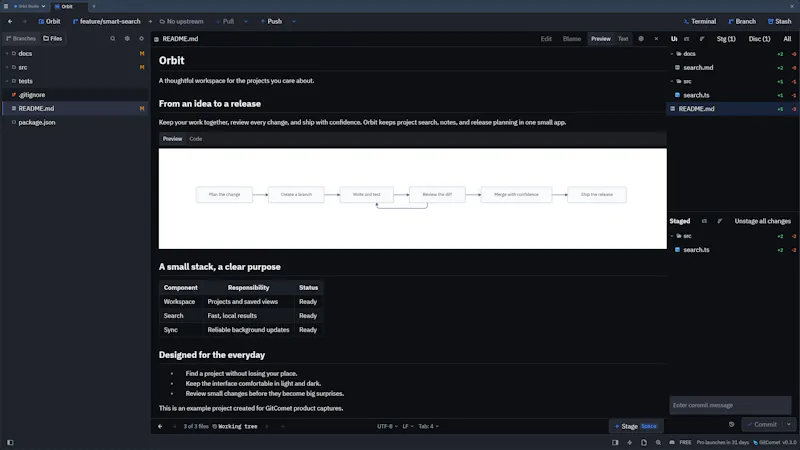
Task: Select README.md in unstaged changes
Action: tap(733, 109)
